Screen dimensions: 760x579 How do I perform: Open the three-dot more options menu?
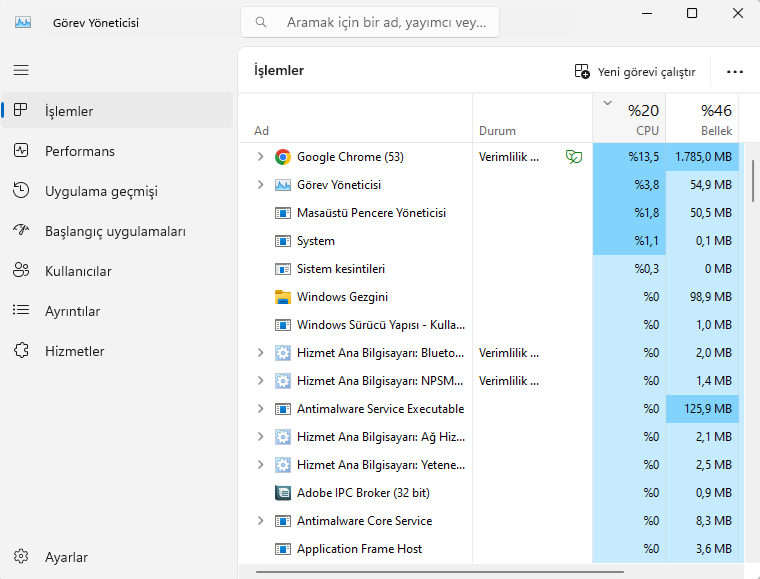coord(735,72)
